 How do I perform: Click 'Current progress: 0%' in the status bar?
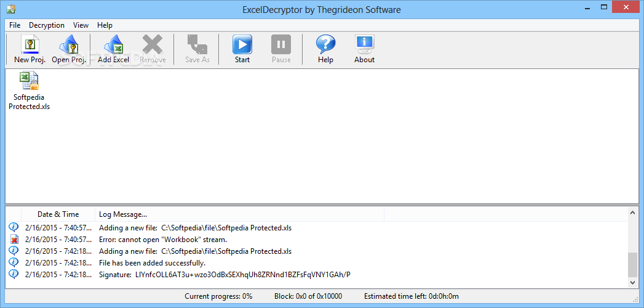pos(218,296)
